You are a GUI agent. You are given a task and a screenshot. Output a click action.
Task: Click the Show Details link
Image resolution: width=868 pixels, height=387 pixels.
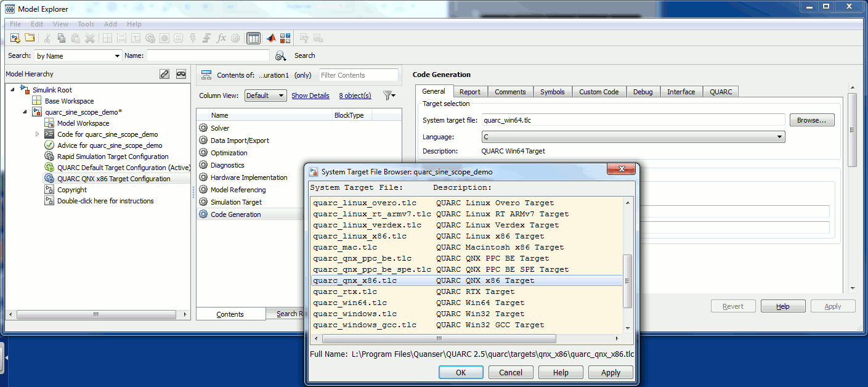tap(310, 96)
